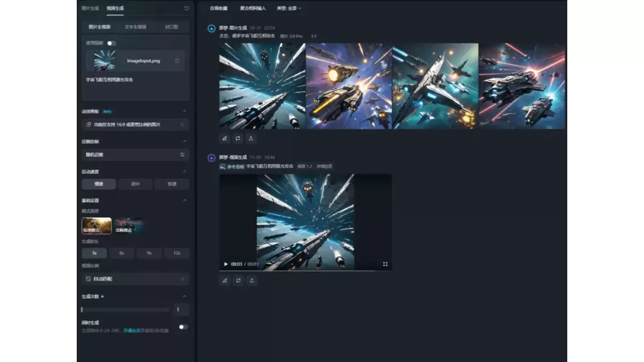Viewport: 644px width, 362px height.
Task: Open the 自动匹配 video ratio dropdown
Action: pos(135,279)
